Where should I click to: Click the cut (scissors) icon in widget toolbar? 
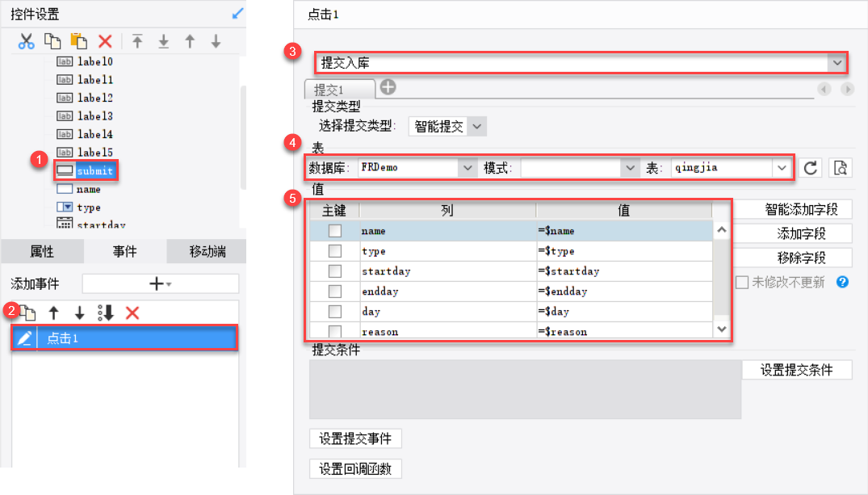[26, 41]
